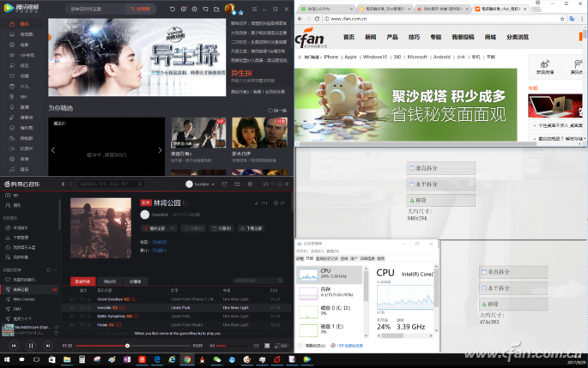Image resolution: width=588 pixels, height=368 pixels.
Task: Click upper 垂直拆分 button in split grid
Action: pyautogui.click(x=440, y=168)
